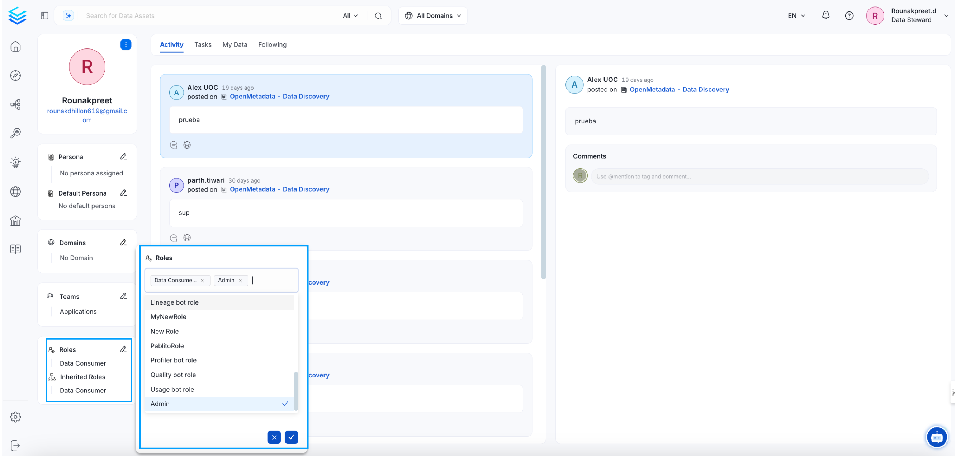
Task: Open notifications via the bell icon
Action: pyautogui.click(x=825, y=15)
